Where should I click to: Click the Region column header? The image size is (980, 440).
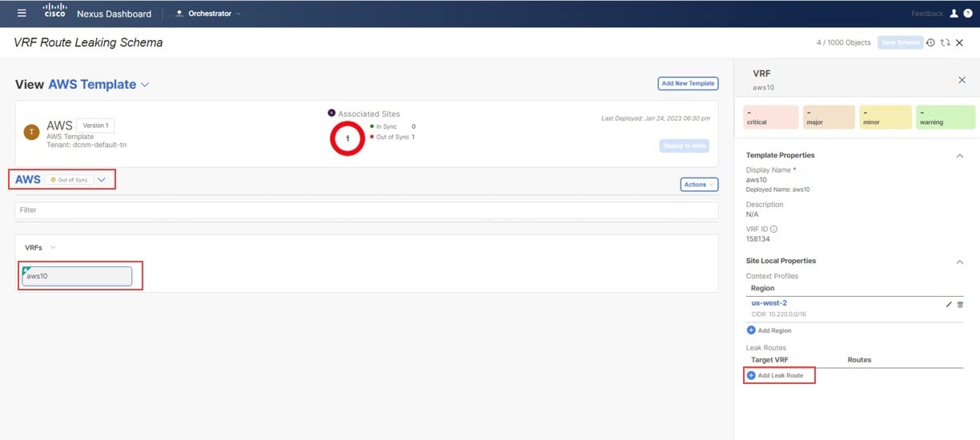pos(762,288)
